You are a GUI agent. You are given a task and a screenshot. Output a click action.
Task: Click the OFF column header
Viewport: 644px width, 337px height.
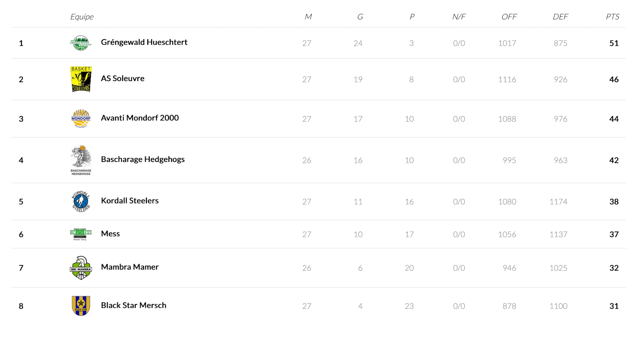pyautogui.click(x=509, y=17)
